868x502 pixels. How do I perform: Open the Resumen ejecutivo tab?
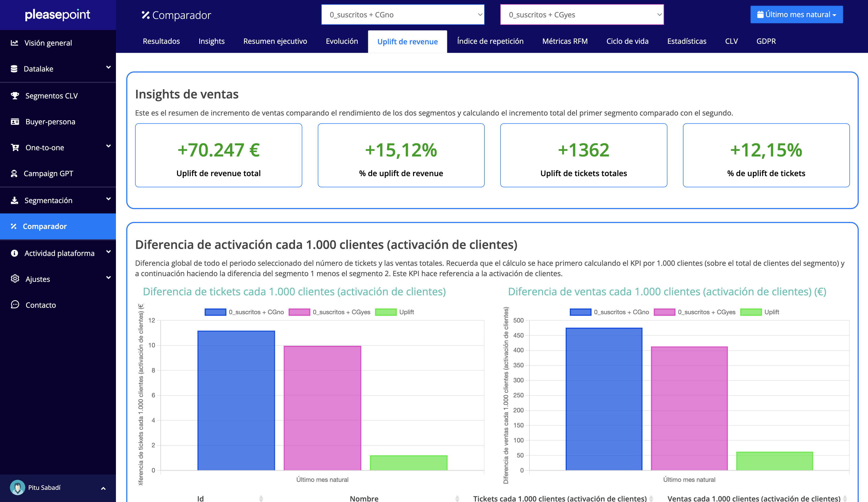(275, 41)
